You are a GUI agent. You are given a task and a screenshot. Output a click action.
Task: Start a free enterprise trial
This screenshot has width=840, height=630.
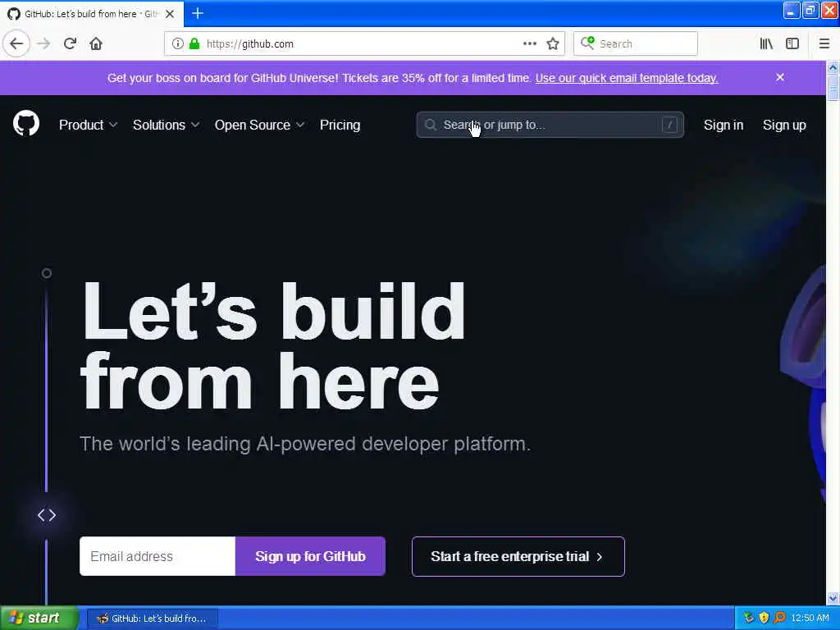(518, 556)
